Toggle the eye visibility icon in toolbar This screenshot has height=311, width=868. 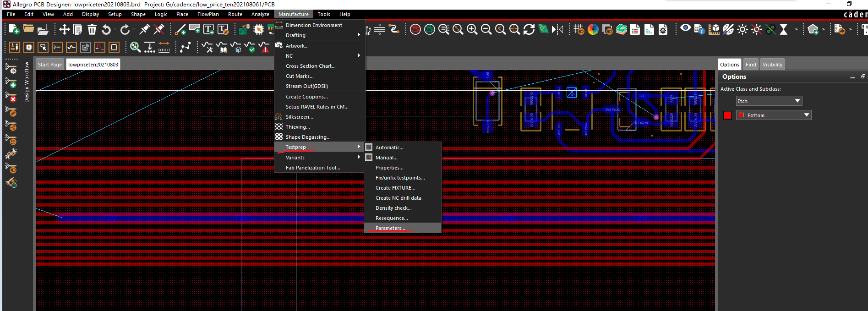pos(685,28)
